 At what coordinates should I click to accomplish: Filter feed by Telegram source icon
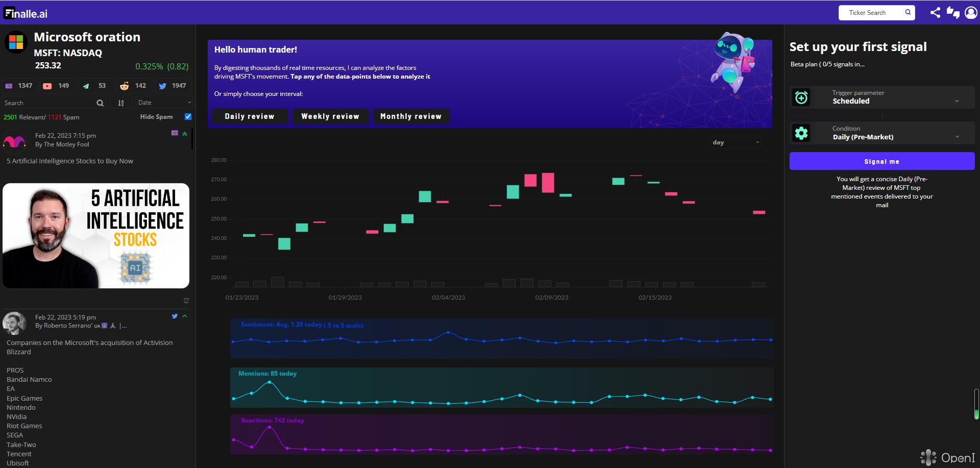86,86
